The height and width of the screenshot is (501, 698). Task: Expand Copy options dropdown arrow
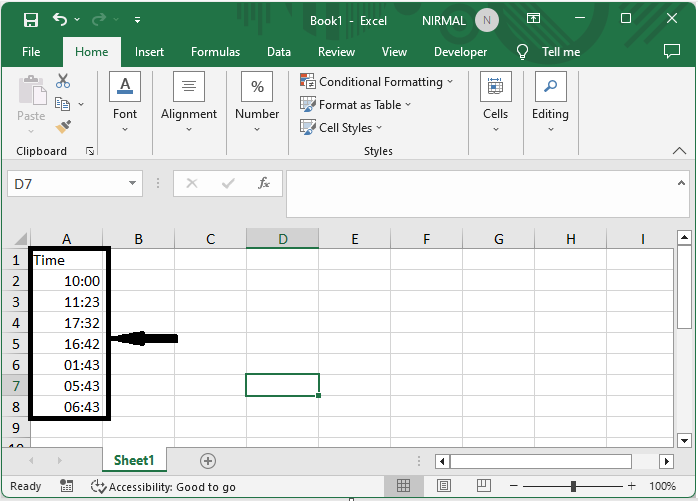click(x=81, y=104)
